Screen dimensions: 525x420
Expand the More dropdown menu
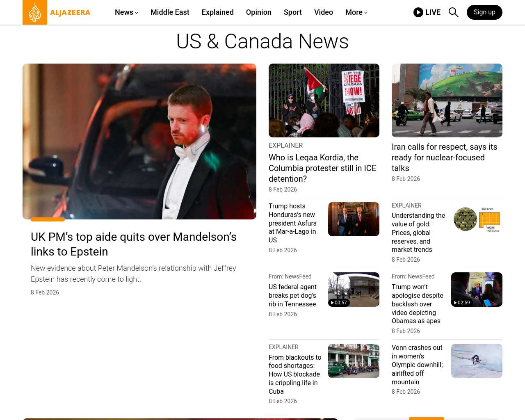[356, 12]
